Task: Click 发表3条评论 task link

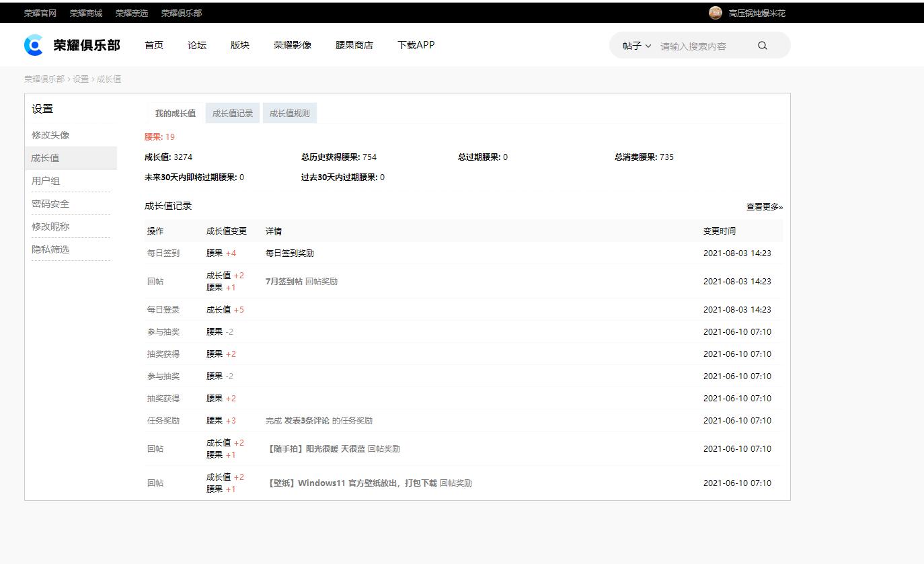Action: (x=307, y=421)
